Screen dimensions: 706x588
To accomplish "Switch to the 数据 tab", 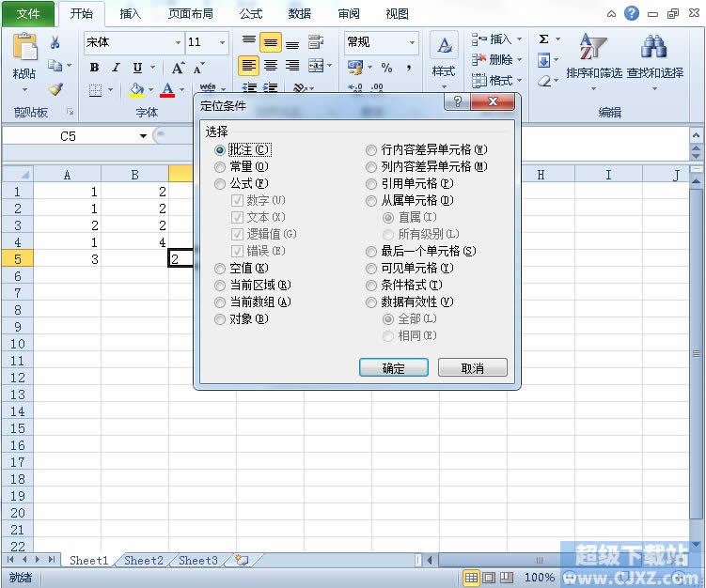I will [x=300, y=14].
